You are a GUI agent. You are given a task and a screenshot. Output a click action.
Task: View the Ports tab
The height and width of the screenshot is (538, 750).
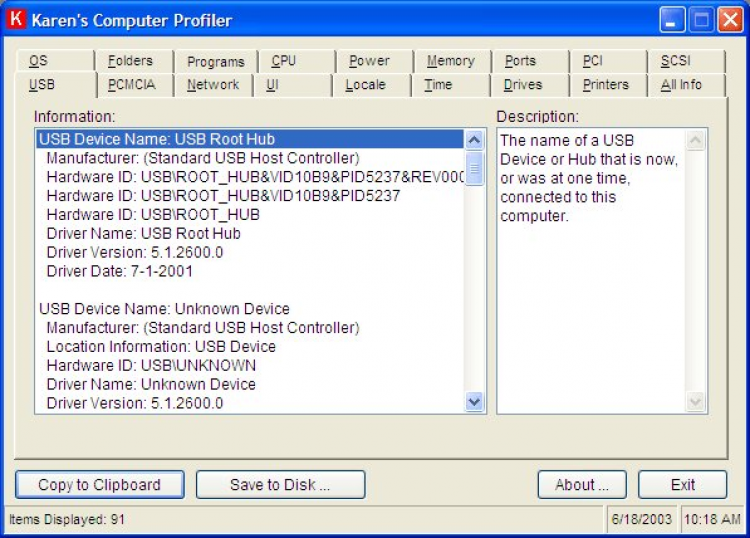530,61
